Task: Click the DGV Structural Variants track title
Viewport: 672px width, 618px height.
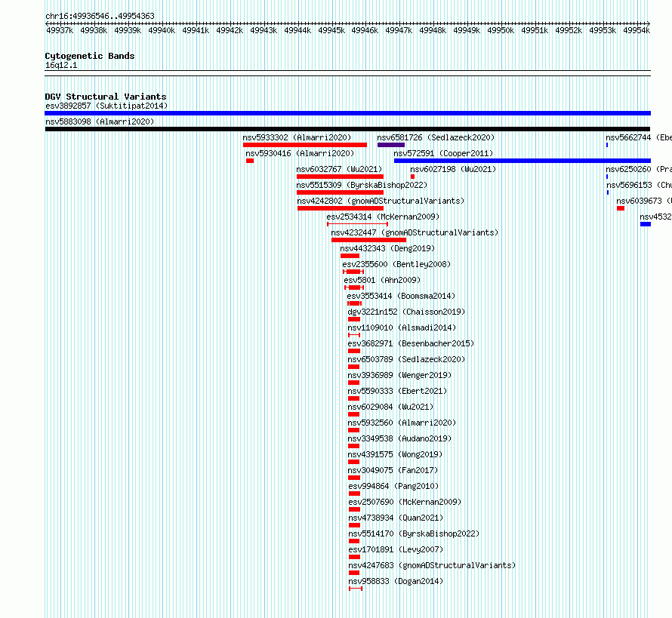Action: pos(106,97)
